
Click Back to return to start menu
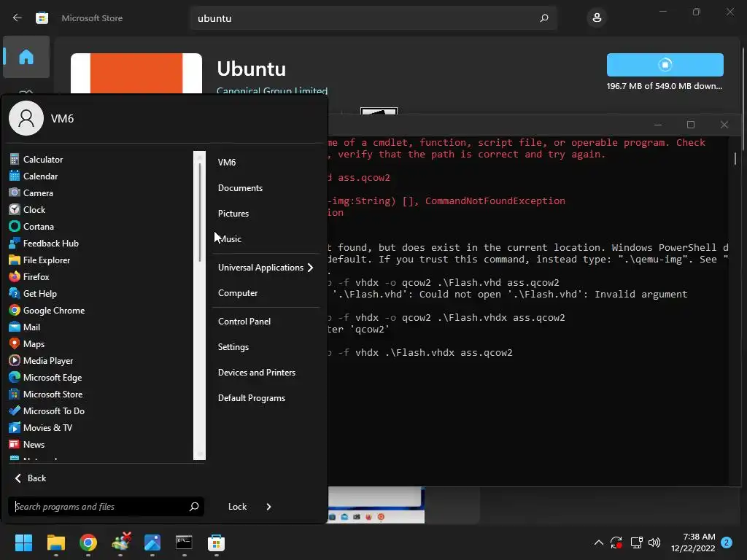tap(31, 478)
